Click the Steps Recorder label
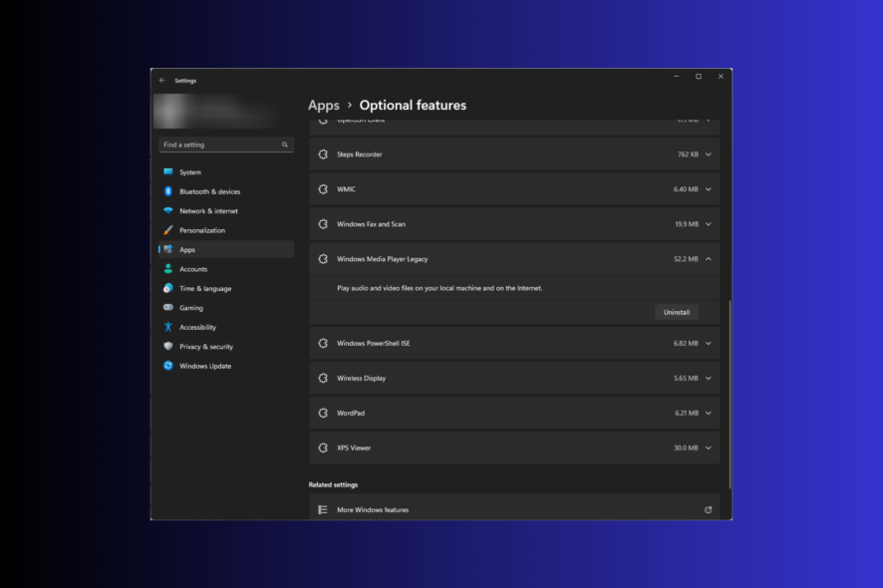The height and width of the screenshot is (588, 883). coord(360,154)
